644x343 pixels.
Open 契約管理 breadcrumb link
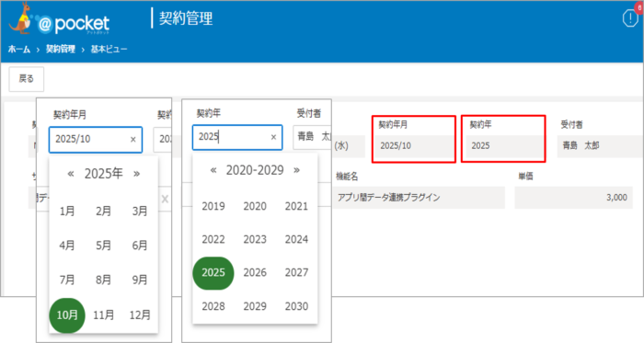point(61,50)
